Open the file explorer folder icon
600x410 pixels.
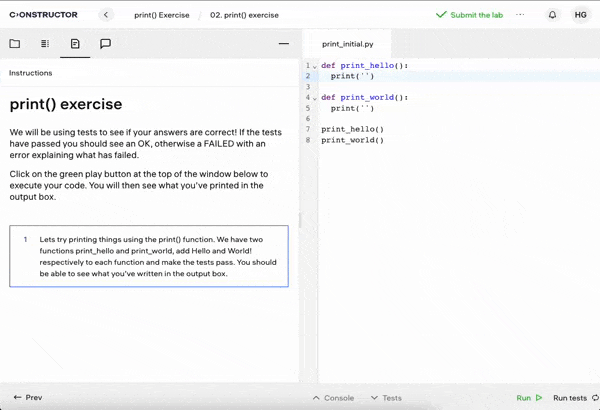click(x=15, y=44)
